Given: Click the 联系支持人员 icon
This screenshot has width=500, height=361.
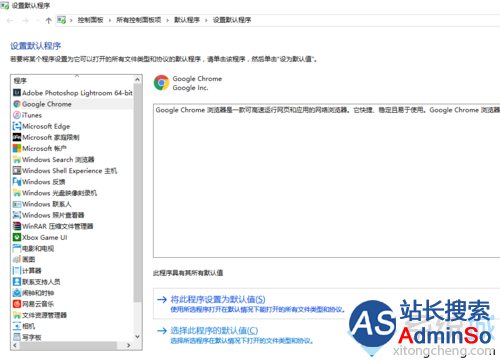Looking at the screenshot, I should (17, 282).
